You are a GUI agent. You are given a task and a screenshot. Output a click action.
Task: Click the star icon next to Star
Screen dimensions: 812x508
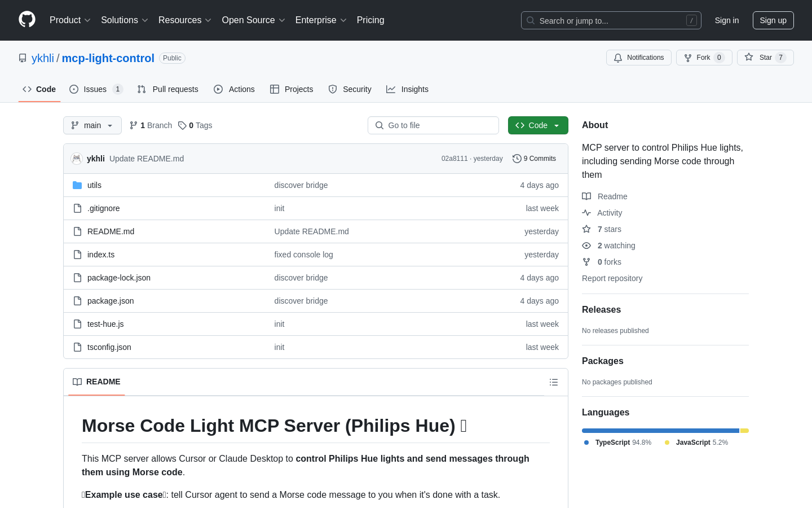(749, 57)
